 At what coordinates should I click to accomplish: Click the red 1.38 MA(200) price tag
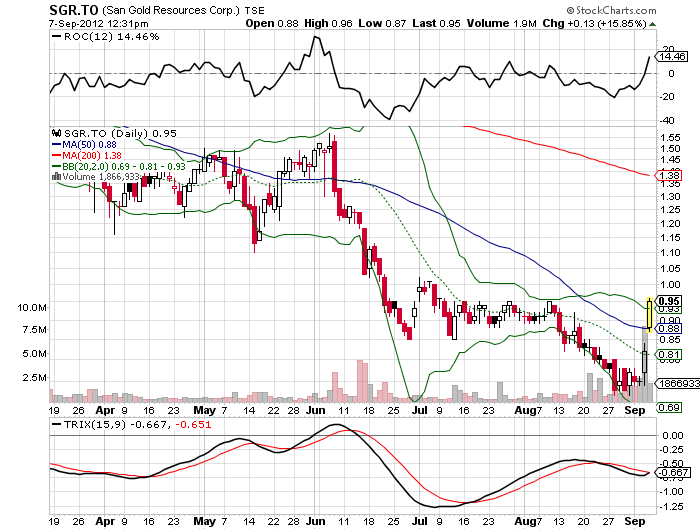click(x=668, y=175)
